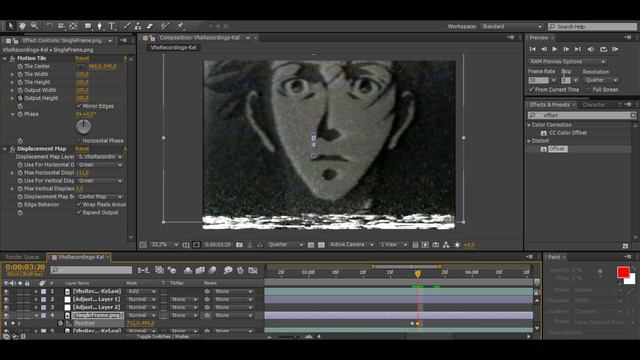Select the Offset effect in Distort
This screenshot has width=640, height=360.
click(x=558, y=149)
